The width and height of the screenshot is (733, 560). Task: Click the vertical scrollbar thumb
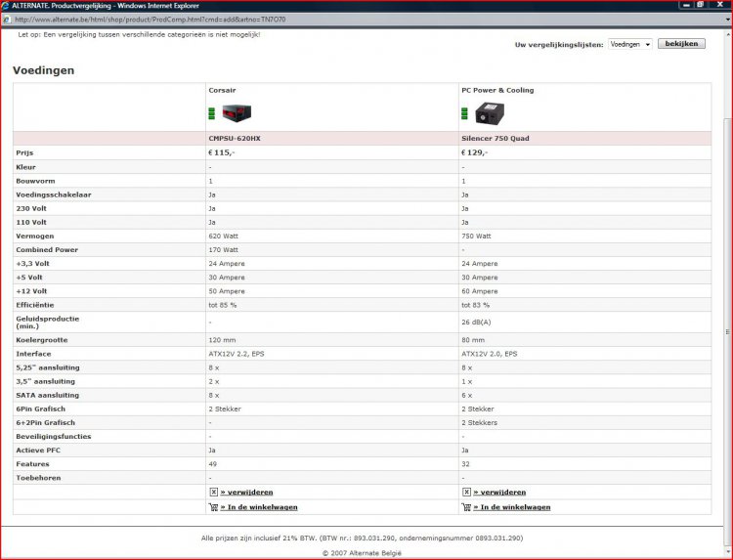click(x=728, y=332)
